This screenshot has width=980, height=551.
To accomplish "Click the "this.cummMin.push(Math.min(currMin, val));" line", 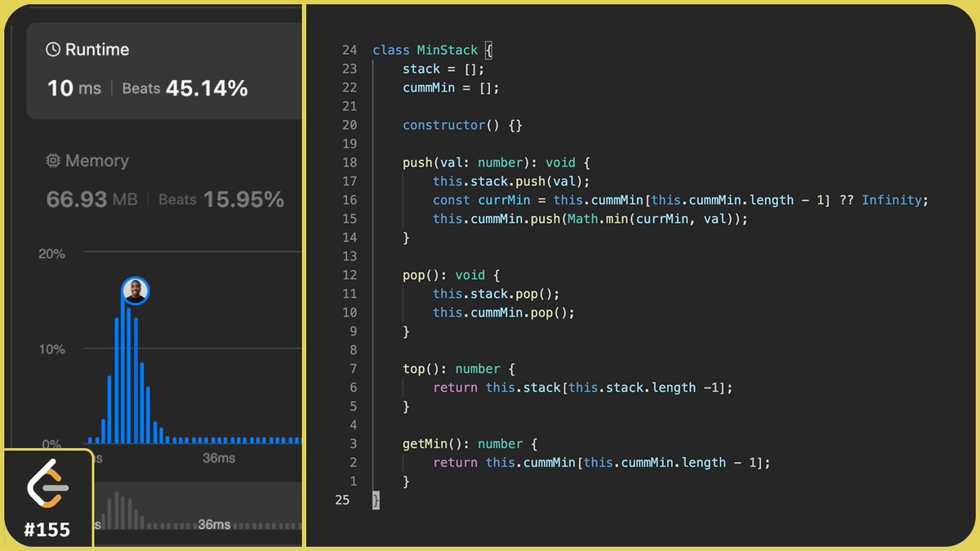I will pos(590,219).
